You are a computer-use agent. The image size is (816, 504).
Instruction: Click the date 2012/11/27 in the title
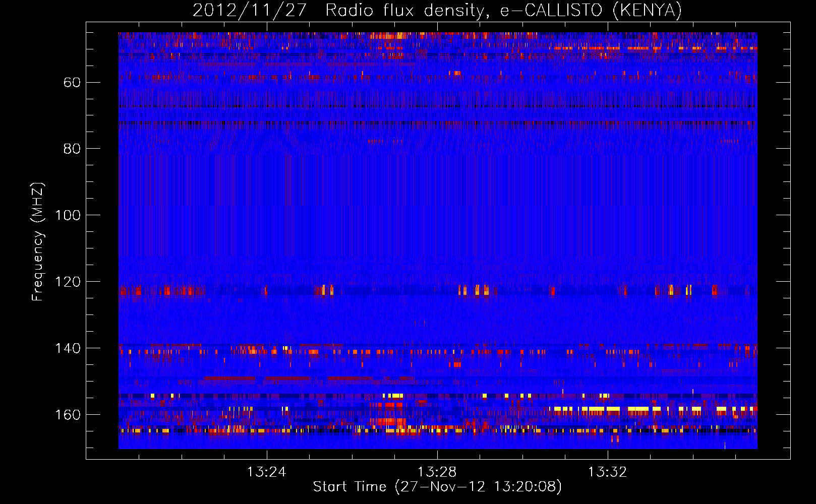coord(250,10)
